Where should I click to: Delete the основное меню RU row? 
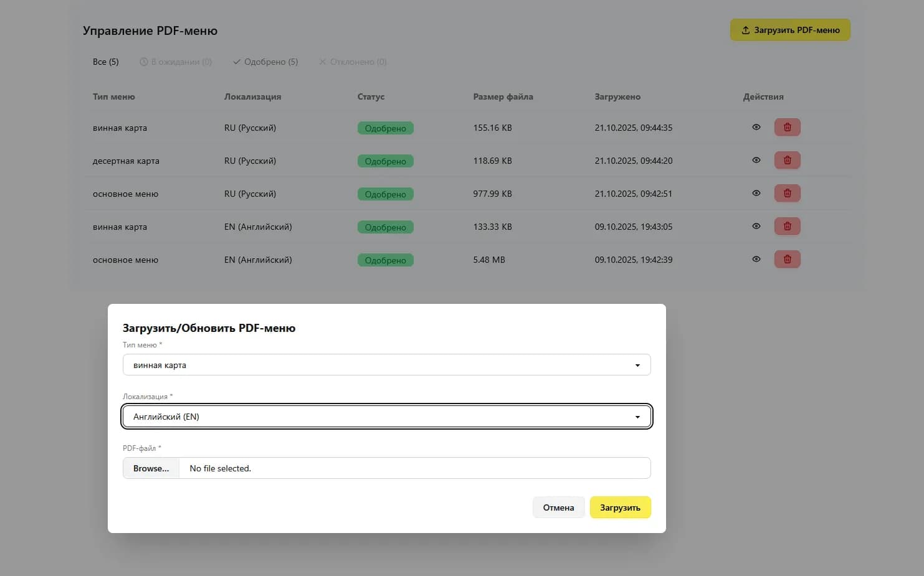787,193
